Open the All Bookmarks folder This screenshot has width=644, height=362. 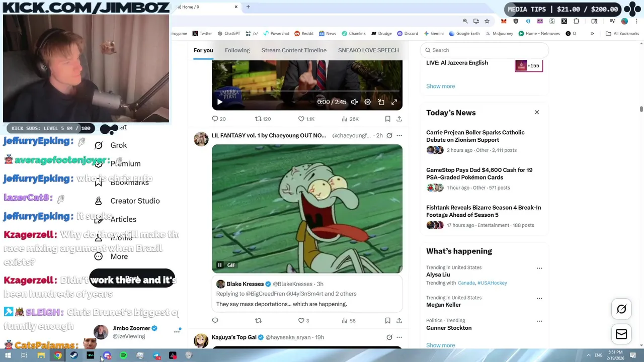coord(622,34)
